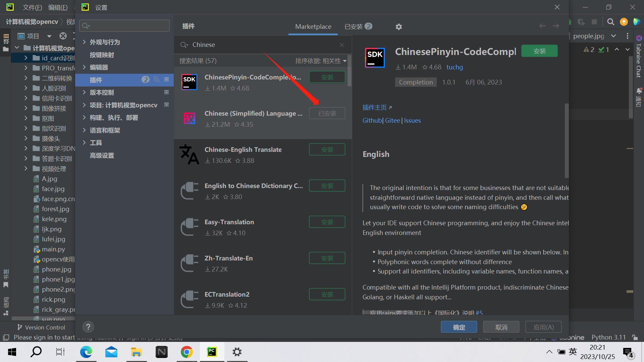Click the 确定 button
This screenshot has height=362, width=644.
[x=459, y=327]
